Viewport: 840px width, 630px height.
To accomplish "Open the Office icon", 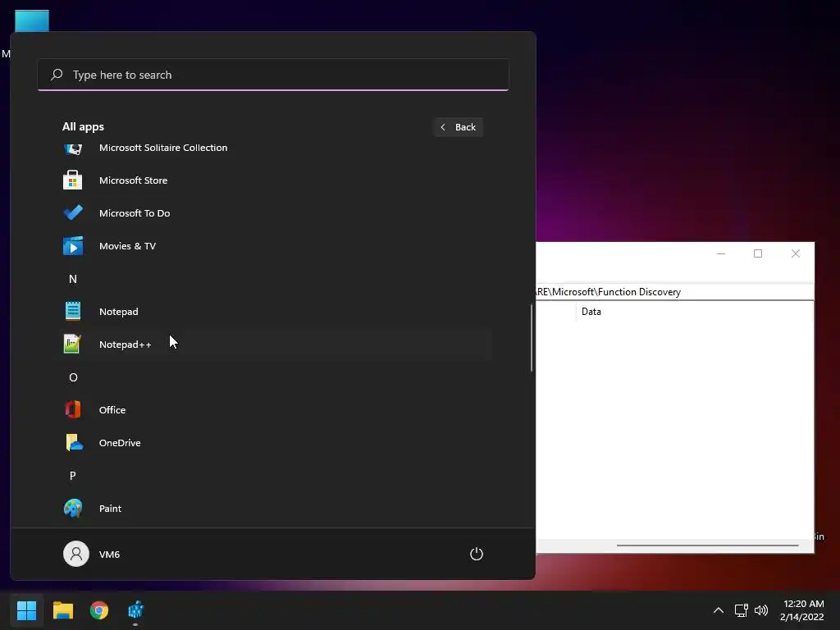I will pyautogui.click(x=73, y=410).
